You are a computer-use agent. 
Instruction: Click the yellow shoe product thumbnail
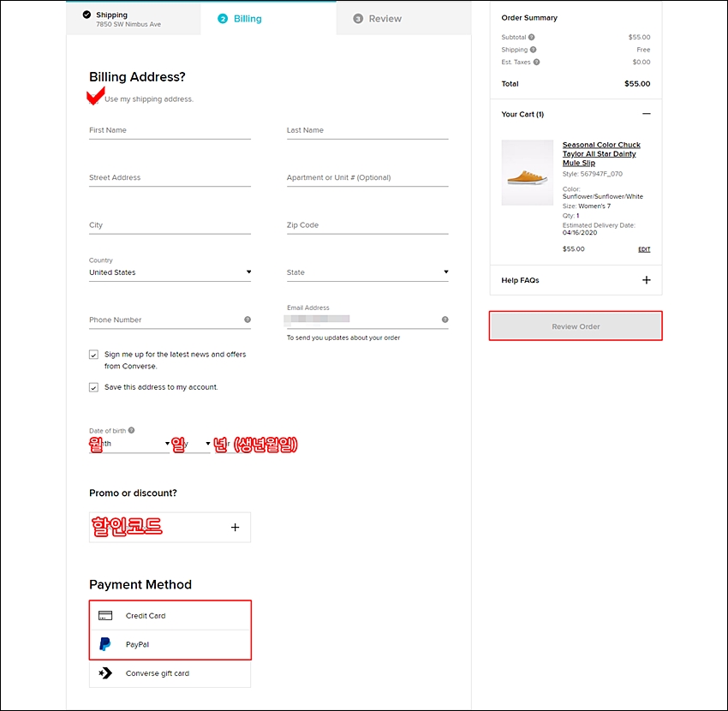pyautogui.click(x=528, y=173)
